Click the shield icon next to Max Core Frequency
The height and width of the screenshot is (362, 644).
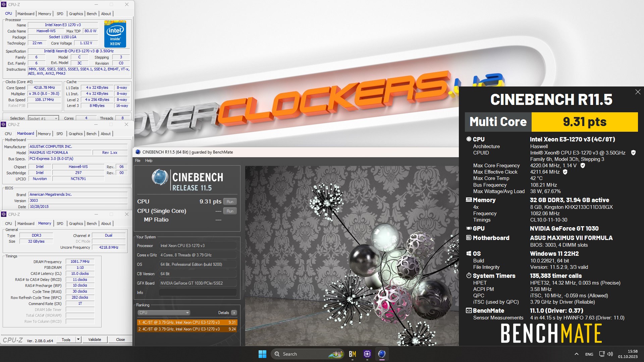click(x=583, y=166)
